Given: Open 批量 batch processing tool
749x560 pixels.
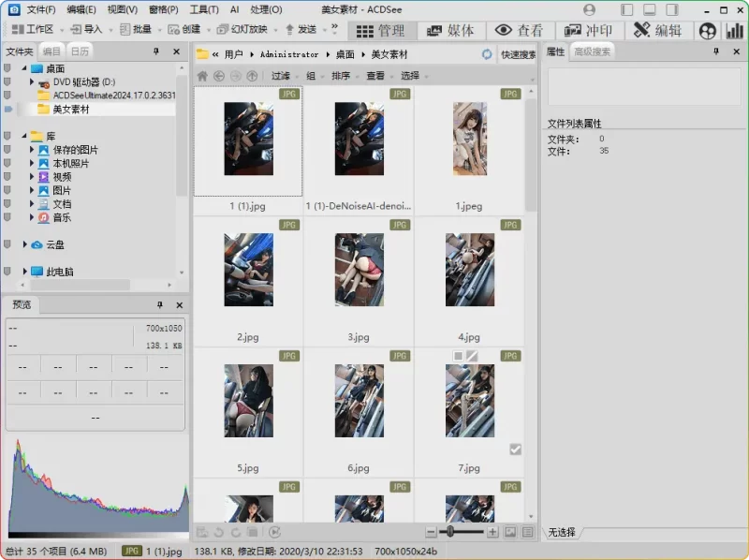Looking at the screenshot, I should (x=137, y=30).
